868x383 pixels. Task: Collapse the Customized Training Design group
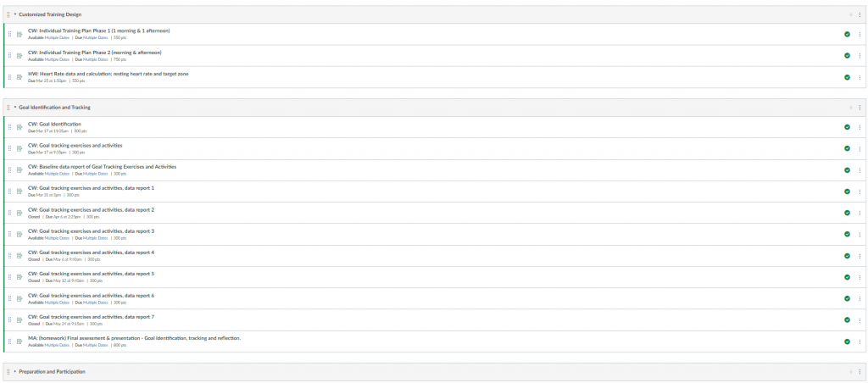coord(15,14)
